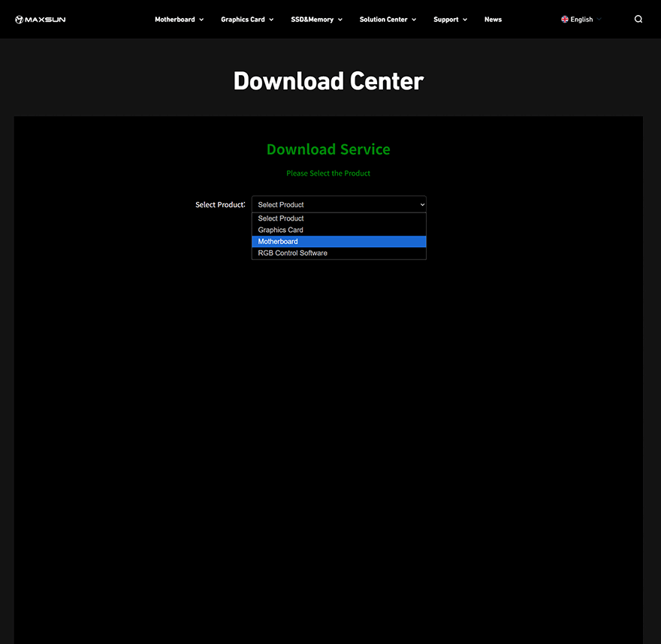Open the Solution Center nav menu
The width and height of the screenshot is (661, 644).
pos(388,20)
